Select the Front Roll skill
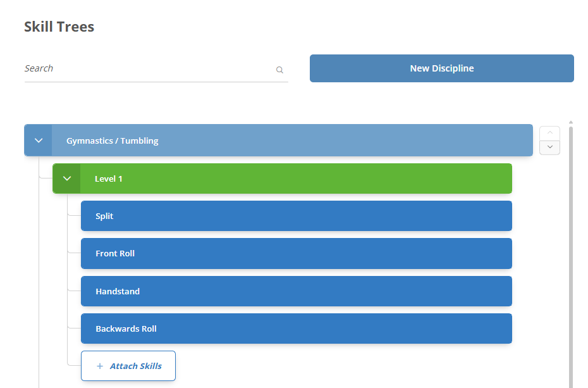This screenshot has height=388, width=588. coord(297,253)
